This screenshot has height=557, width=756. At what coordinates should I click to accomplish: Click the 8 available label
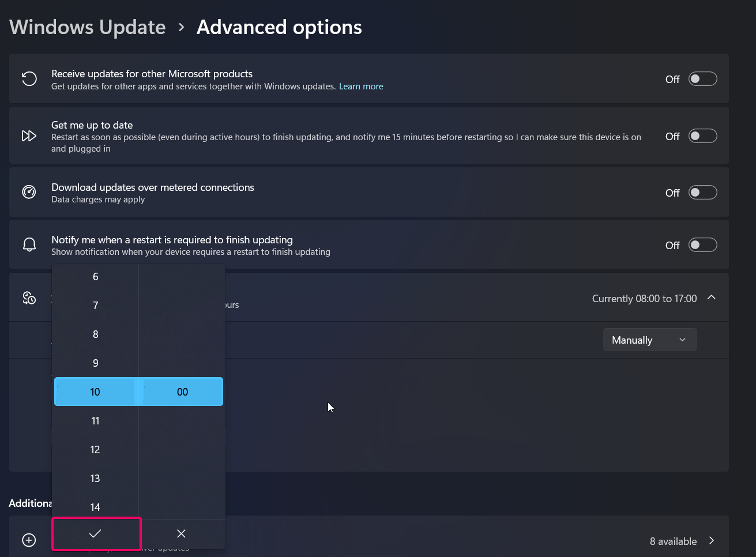[x=673, y=541]
